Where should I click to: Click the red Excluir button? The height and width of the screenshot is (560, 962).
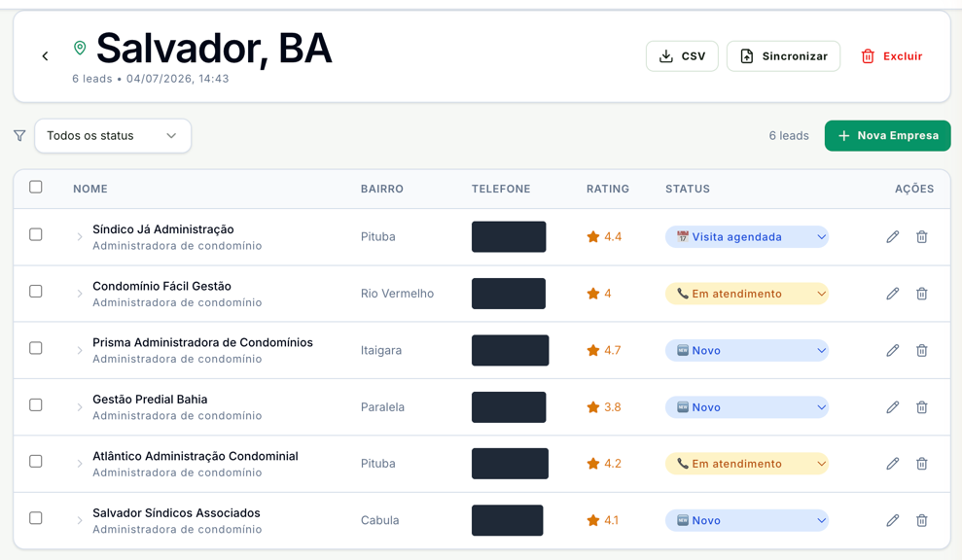click(x=891, y=55)
